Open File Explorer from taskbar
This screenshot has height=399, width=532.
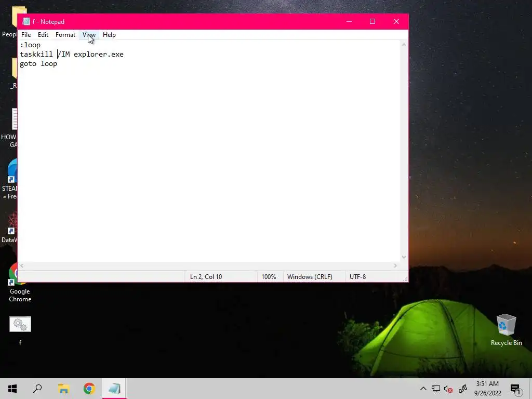63,389
